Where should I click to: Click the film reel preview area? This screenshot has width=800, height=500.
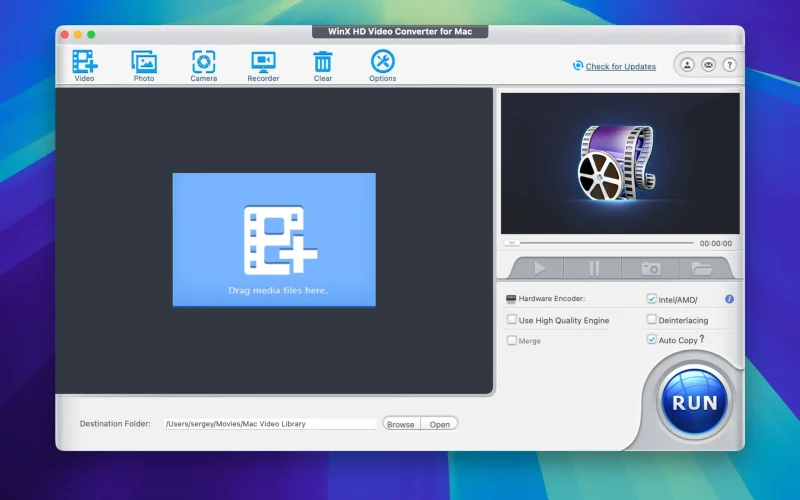tap(620, 163)
